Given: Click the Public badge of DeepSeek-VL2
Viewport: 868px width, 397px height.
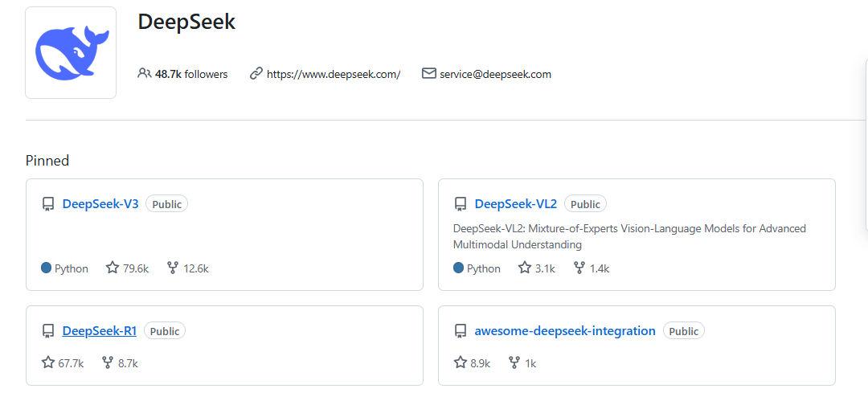Looking at the screenshot, I should tap(586, 204).
